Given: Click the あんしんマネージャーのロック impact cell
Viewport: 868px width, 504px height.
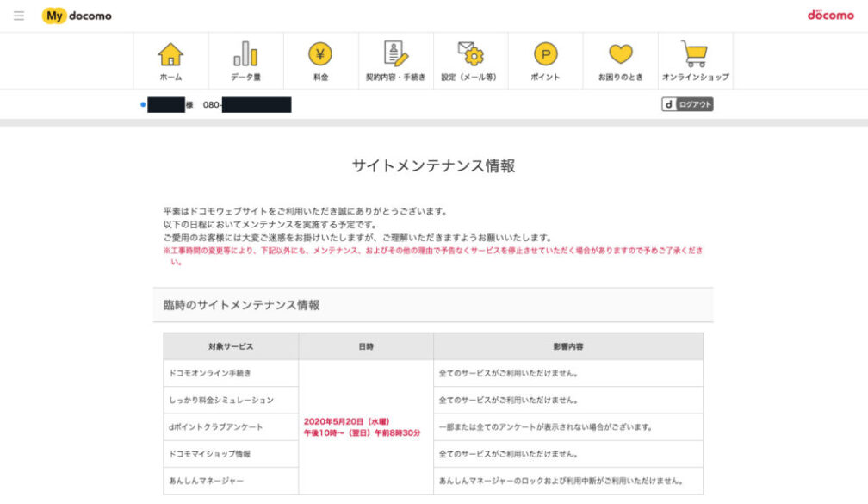Looking at the screenshot, I should (568, 481).
